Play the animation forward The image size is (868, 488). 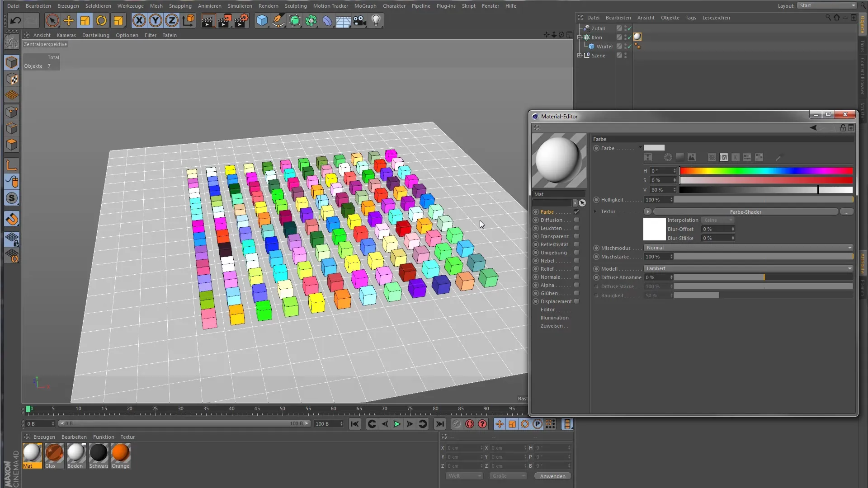[x=397, y=424]
